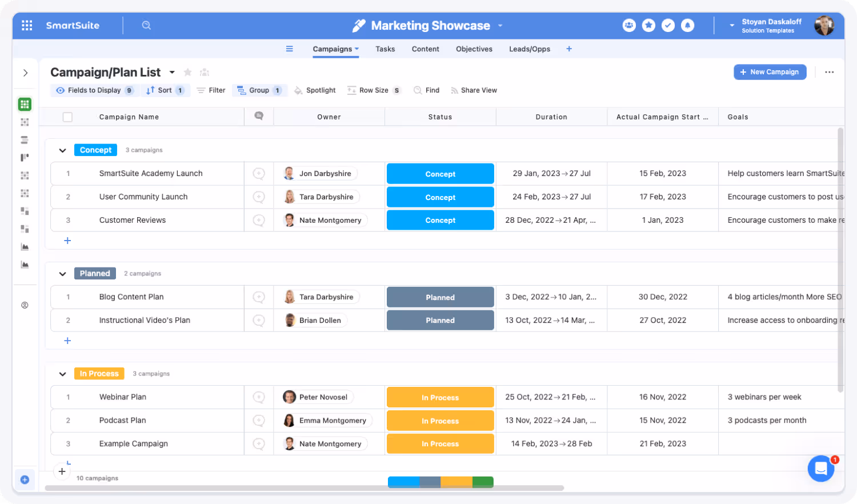The width and height of the screenshot is (857, 504).
Task: Open comments for User Community Launch
Action: pyautogui.click(x=259, y=197)
